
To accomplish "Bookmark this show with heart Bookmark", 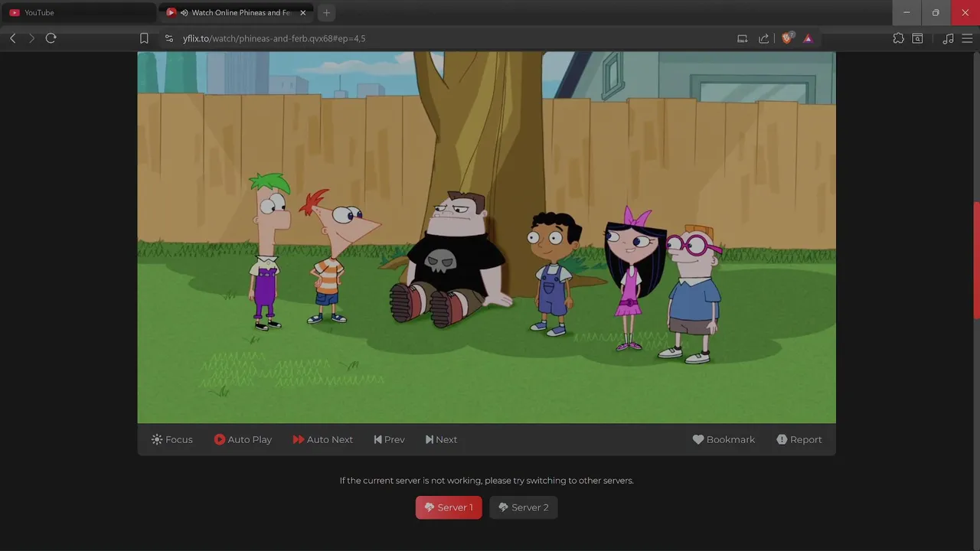I will click(x=724, y=439).
